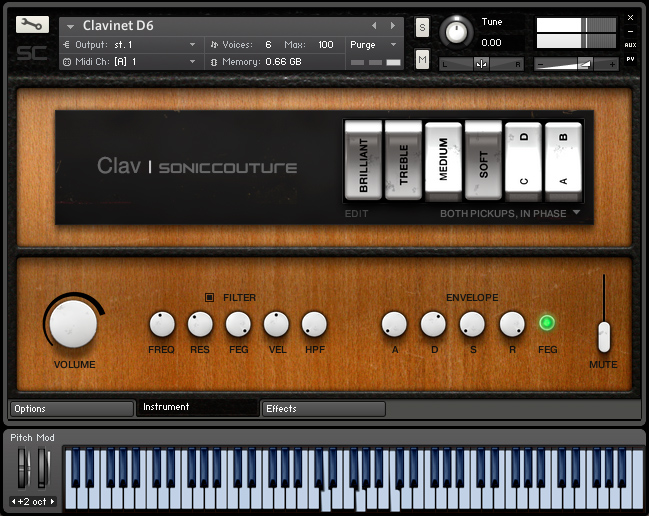Click the Clavinet D6 instrument name
The image size is (649, 516).
pos(118,26)
